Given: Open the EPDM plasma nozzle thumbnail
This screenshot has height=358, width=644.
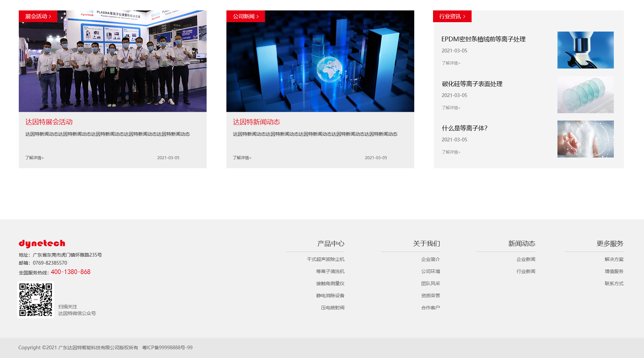Looking at the screenshot, I should click(585, 50).
